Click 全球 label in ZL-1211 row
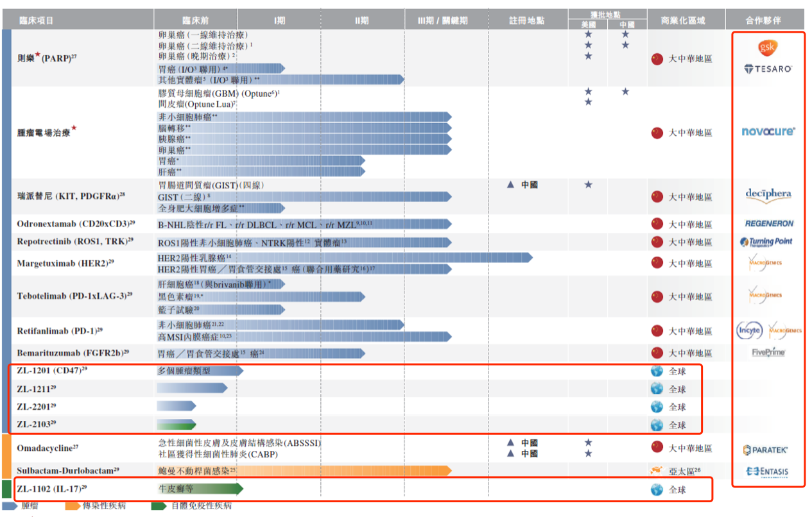Viewport: 812px width, 517px height. click(677, 389)
